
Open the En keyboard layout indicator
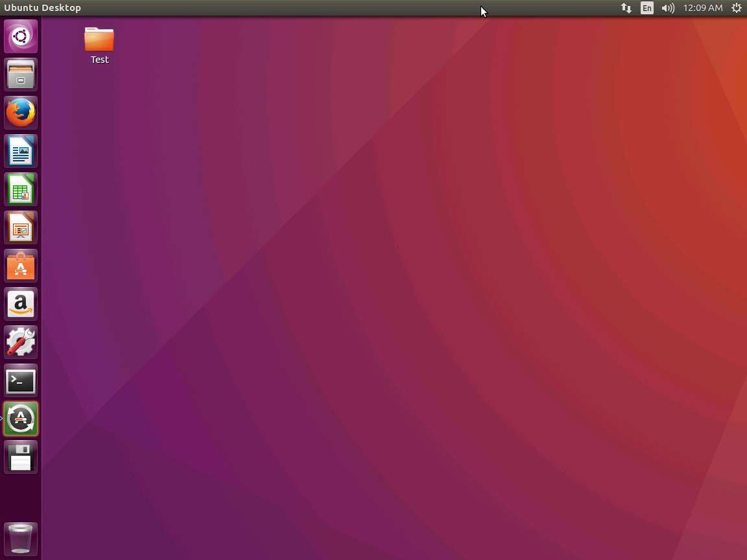tap(647, 8)
